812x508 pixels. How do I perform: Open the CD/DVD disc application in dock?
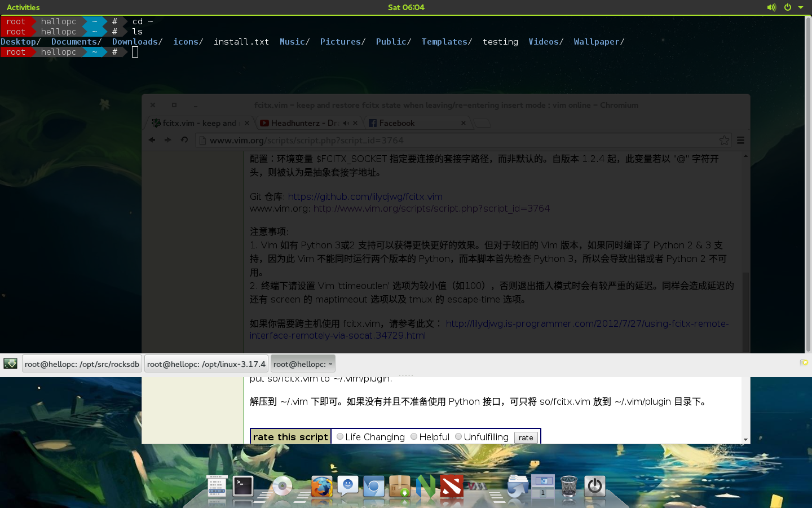pos(282,486)
